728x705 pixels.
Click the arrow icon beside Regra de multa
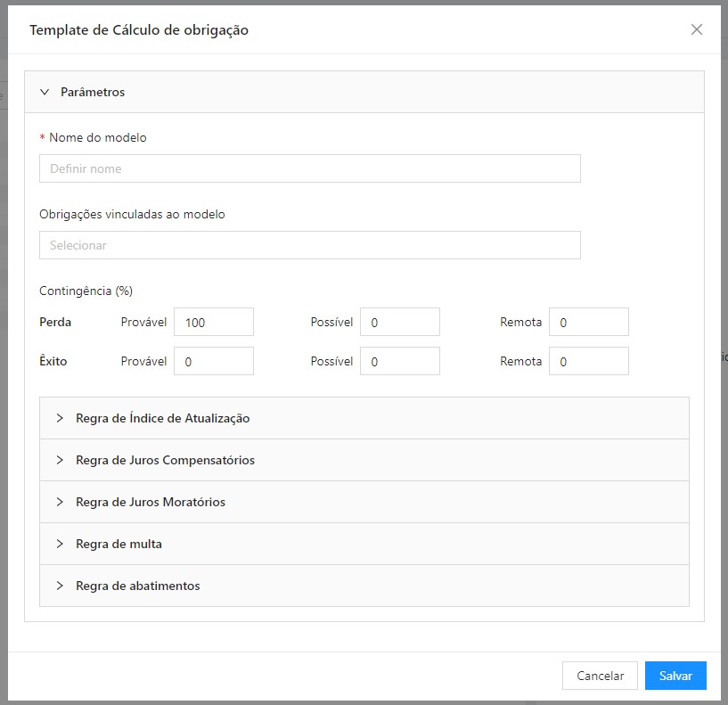pyautogui.click(x=60, y=544)
